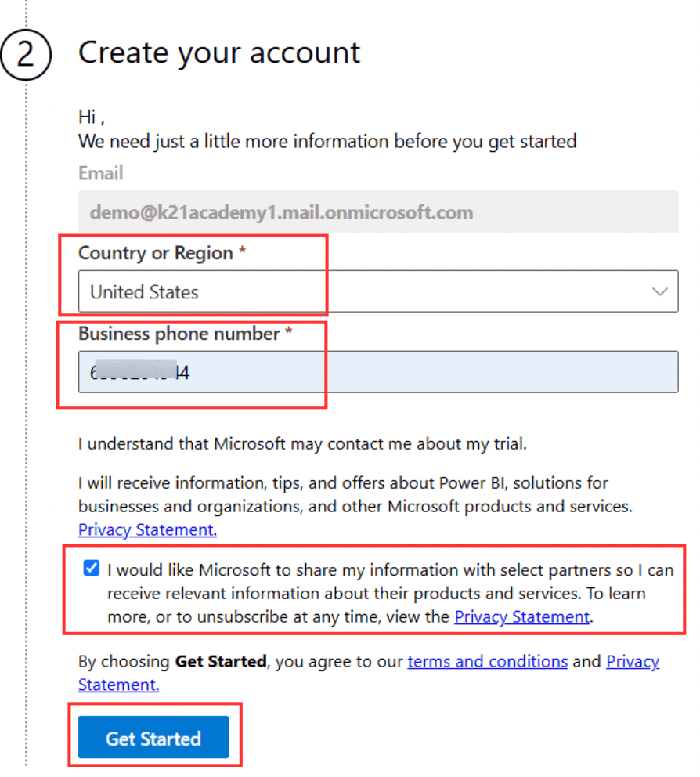Click the red asterisk beside Business phone number

(288, 334)
